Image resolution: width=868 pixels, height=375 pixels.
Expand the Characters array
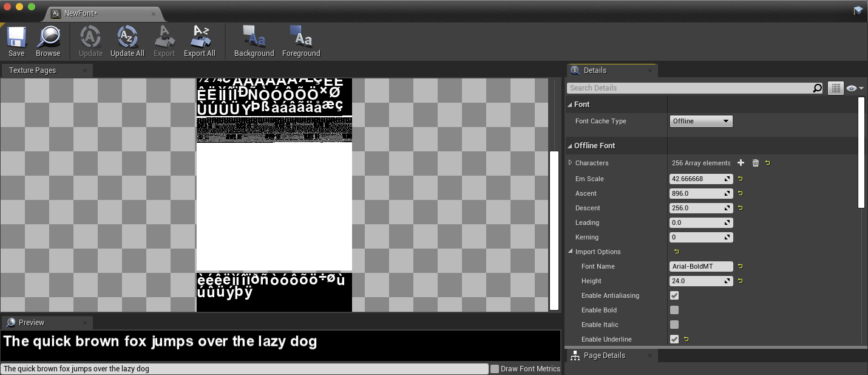570,163
